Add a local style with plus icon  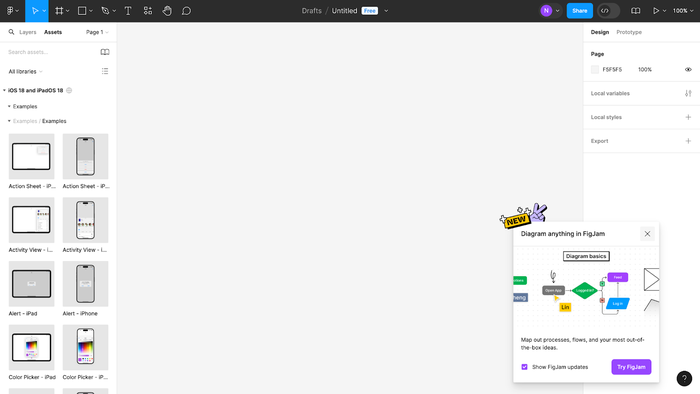point(688,117)
